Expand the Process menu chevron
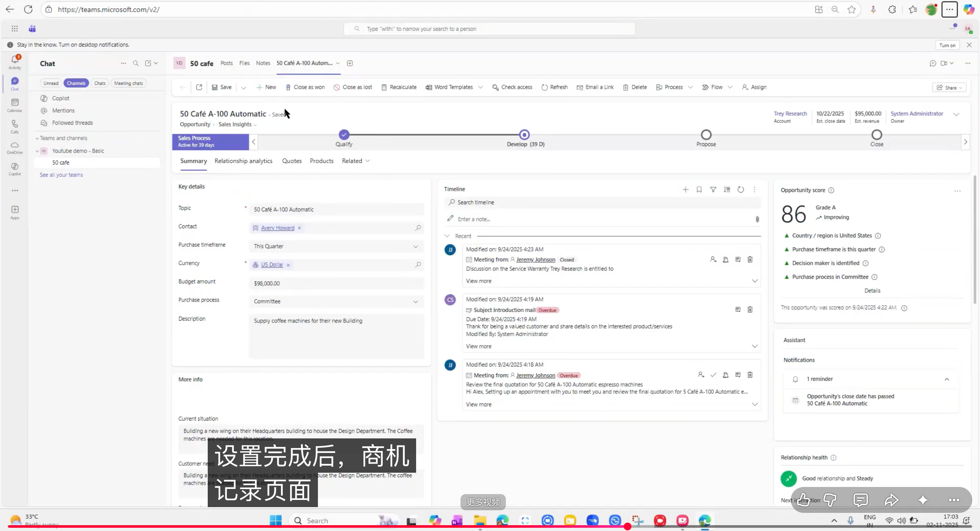This screenshot has height=531, width=980. coord(690,87)
